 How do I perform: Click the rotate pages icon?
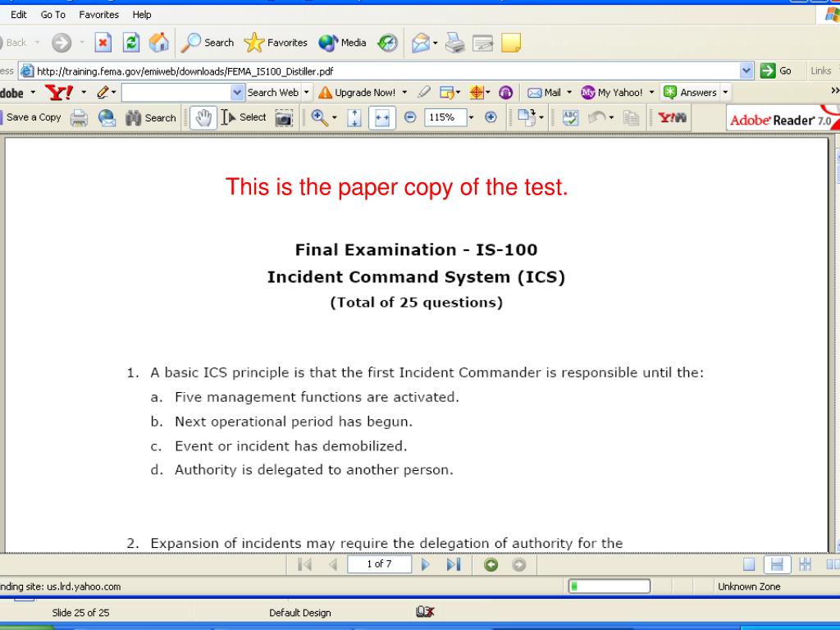tap(527, 118)
